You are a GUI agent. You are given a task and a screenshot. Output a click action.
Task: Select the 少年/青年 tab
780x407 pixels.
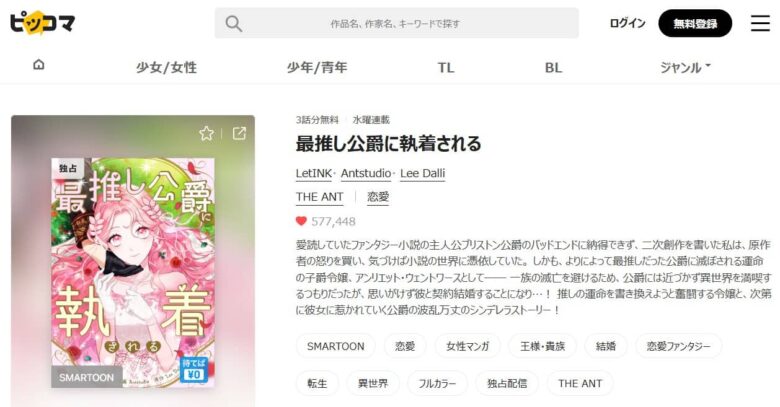317,67
